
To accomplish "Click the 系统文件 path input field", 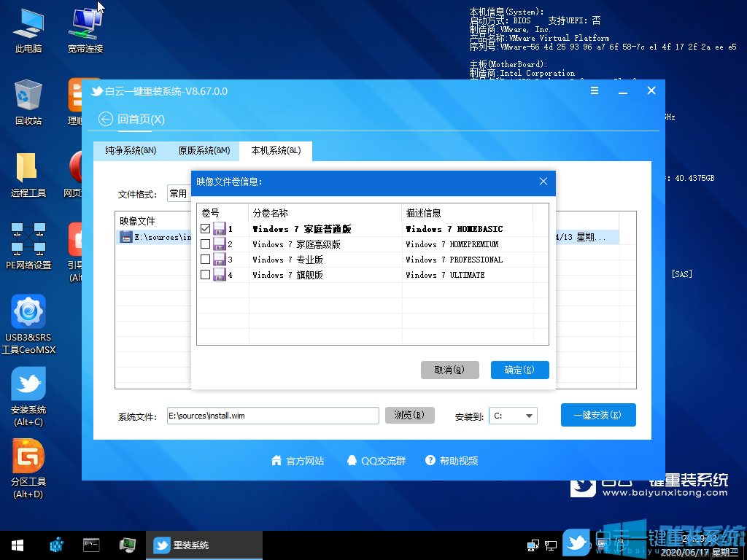I will tap(273, 414).
